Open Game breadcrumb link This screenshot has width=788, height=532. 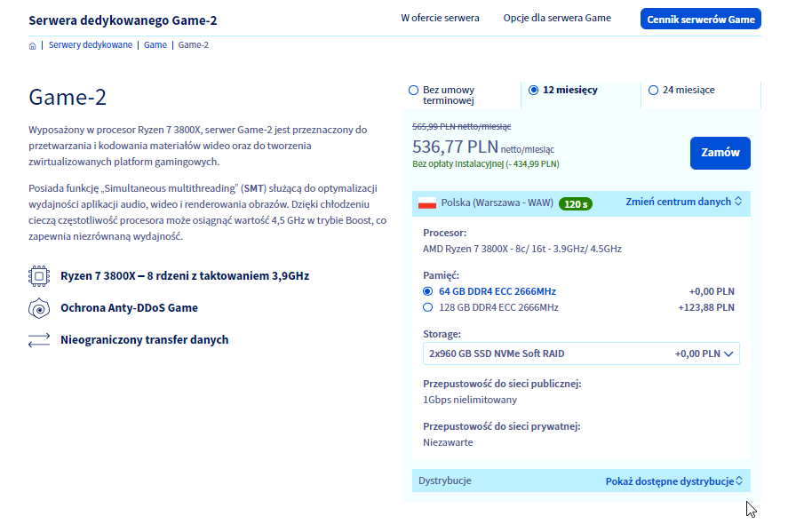[x=155, y=44]
